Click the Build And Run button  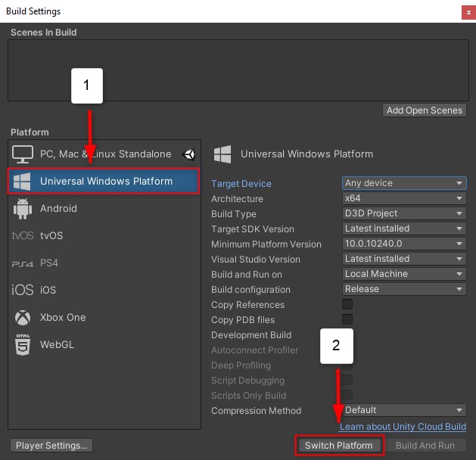click(425, 446)
